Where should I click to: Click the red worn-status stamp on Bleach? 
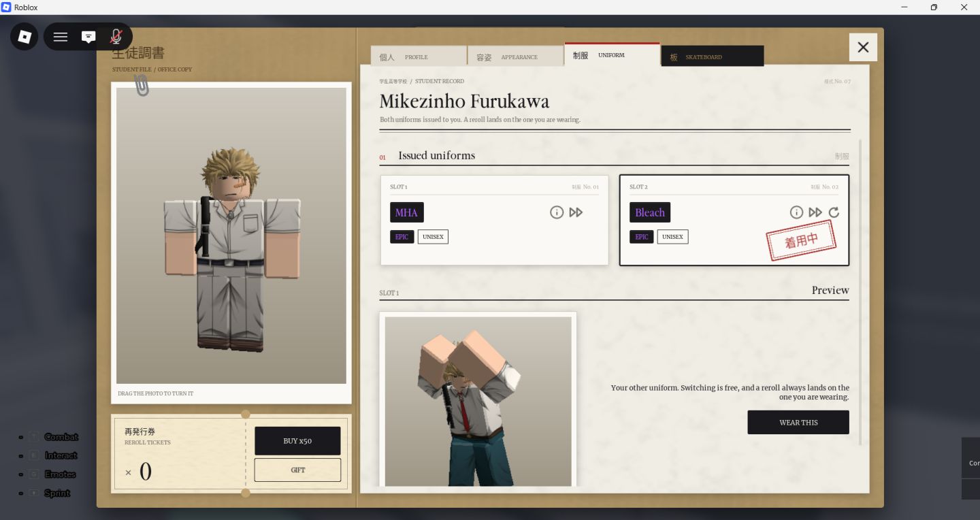(801, 241)
